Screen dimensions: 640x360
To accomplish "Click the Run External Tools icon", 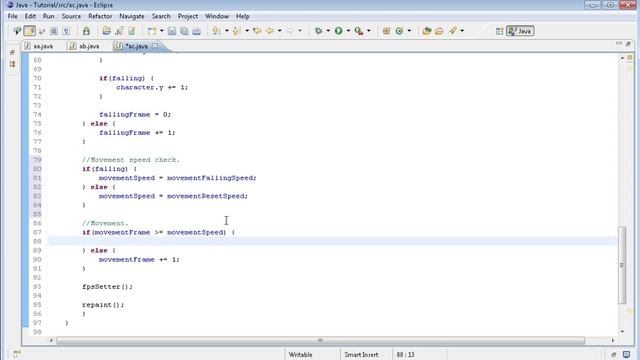I will (x=359, y=31).
